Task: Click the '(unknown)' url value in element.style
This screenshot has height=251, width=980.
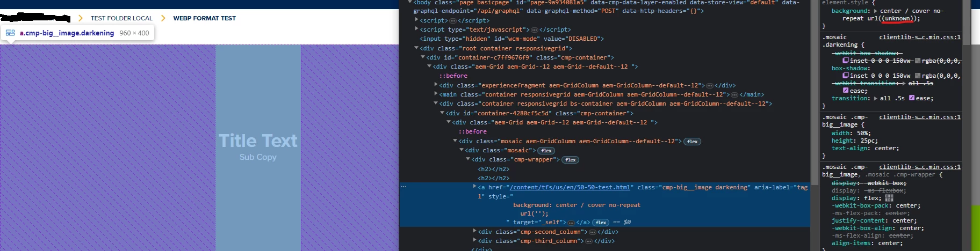Action: [x=897, y=18]
